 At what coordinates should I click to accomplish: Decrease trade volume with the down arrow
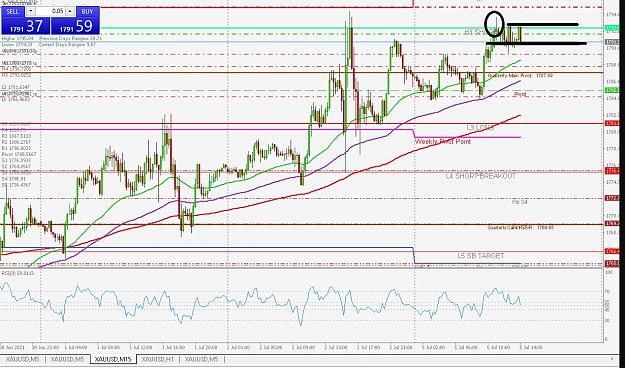click(x=31, y=11)
